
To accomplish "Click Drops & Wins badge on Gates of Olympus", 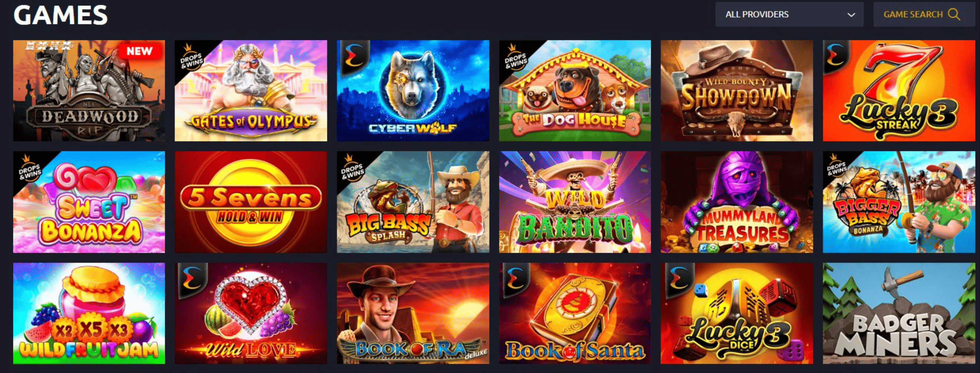I will click(191, 57).
